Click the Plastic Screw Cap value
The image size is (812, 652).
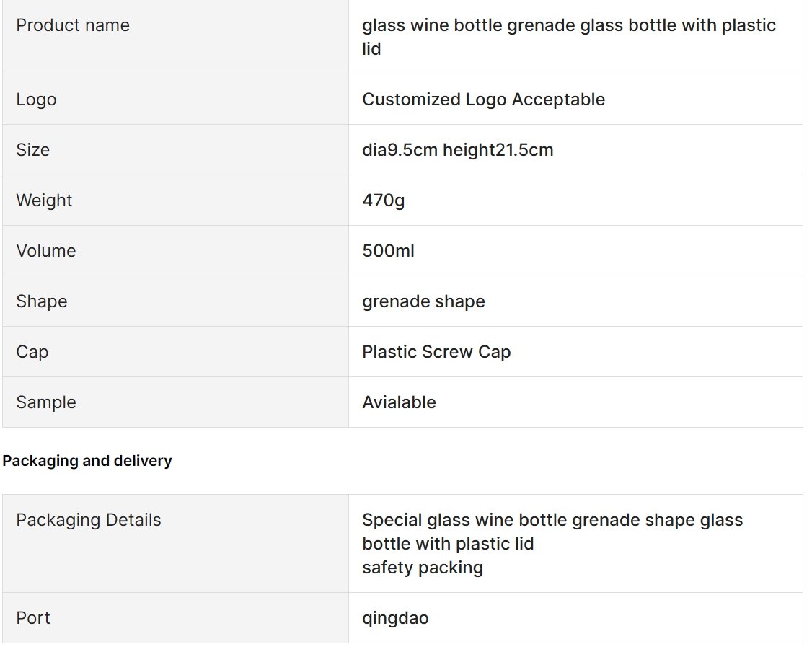pyautogui.click(x=436, y=352)
